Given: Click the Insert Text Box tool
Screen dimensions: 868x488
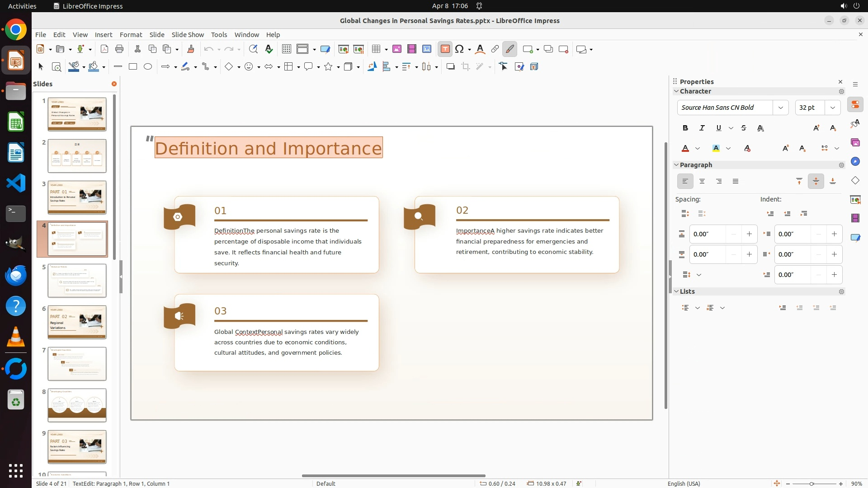Looking at the screenshot, I should pos(445,49).
